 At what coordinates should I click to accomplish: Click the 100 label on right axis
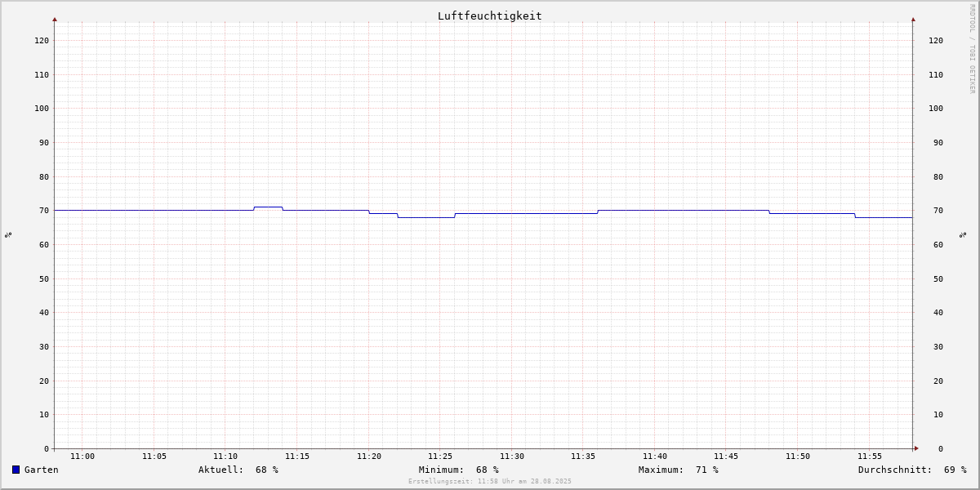(x=936, y=108)
